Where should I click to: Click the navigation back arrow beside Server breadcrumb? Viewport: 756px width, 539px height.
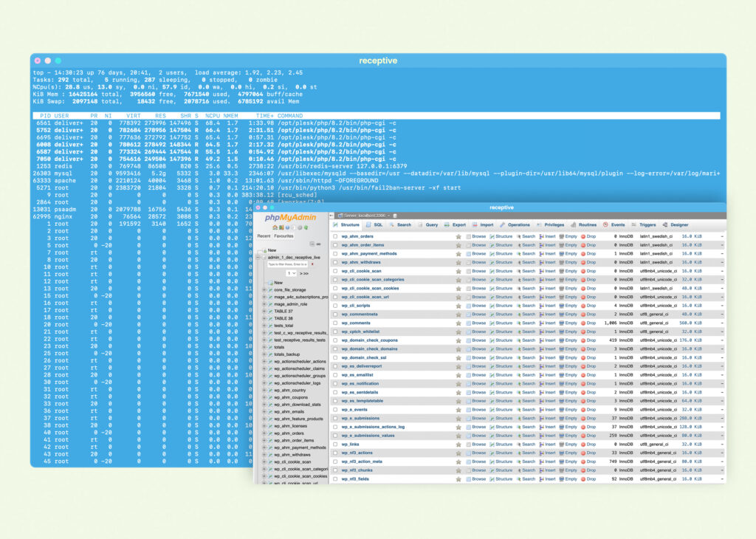331,216
